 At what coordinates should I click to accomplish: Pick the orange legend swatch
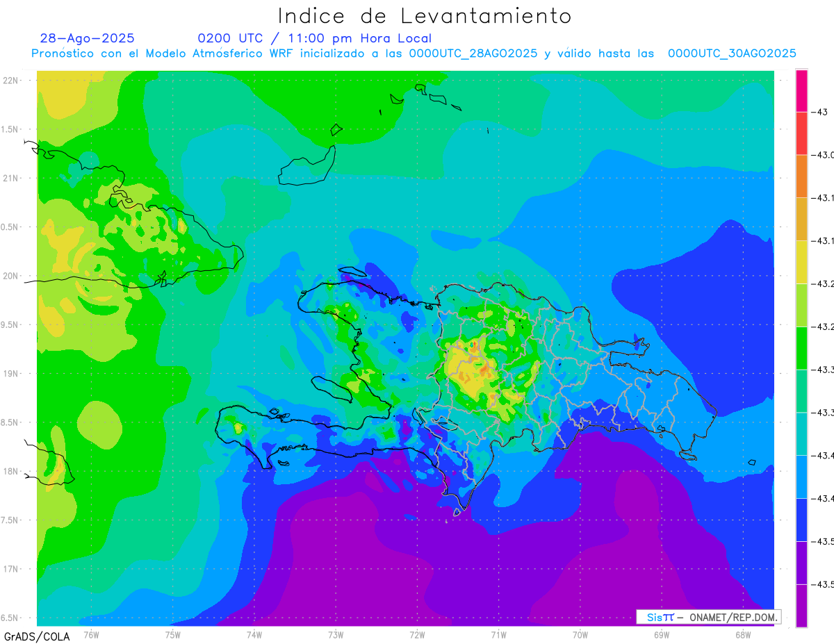pyautogui.click(x=801, y=176)
